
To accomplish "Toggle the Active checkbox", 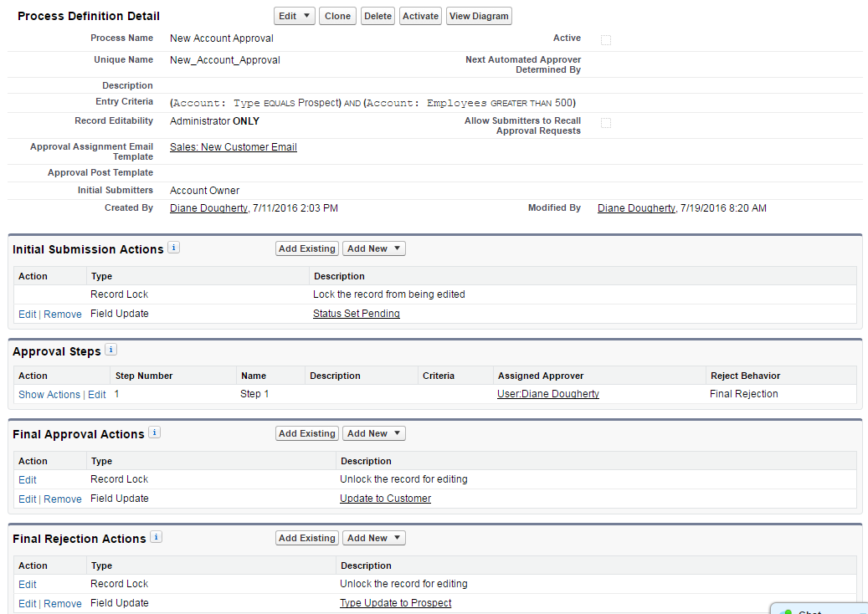I will (x=606, y=40).
